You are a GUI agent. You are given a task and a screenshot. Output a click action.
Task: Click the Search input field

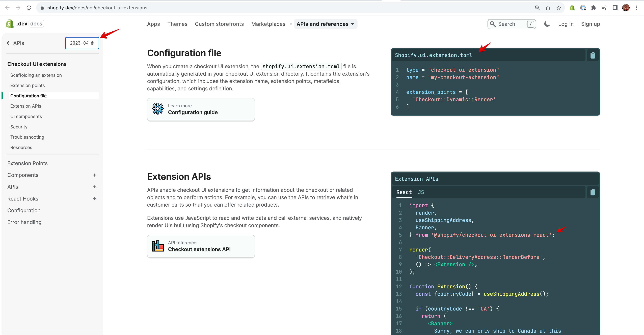[x=512, y=24]
